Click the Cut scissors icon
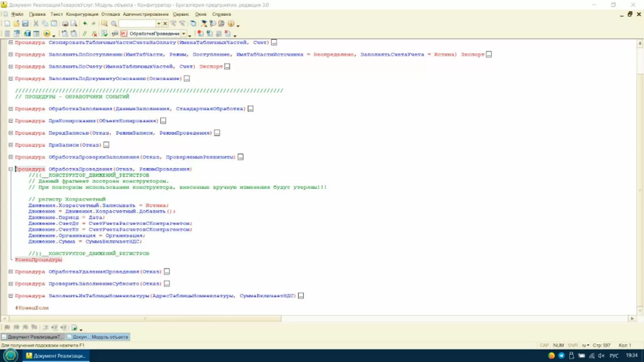Screen dimensions: 644x362 36,24
